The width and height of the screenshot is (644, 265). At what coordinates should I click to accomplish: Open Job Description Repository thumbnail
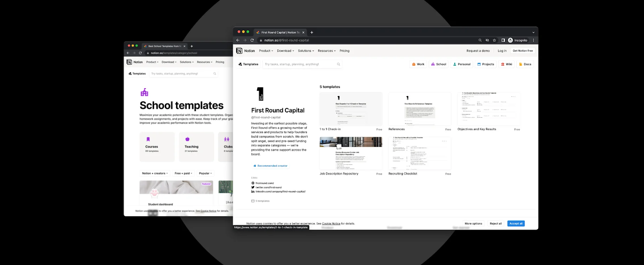point(351,153)
